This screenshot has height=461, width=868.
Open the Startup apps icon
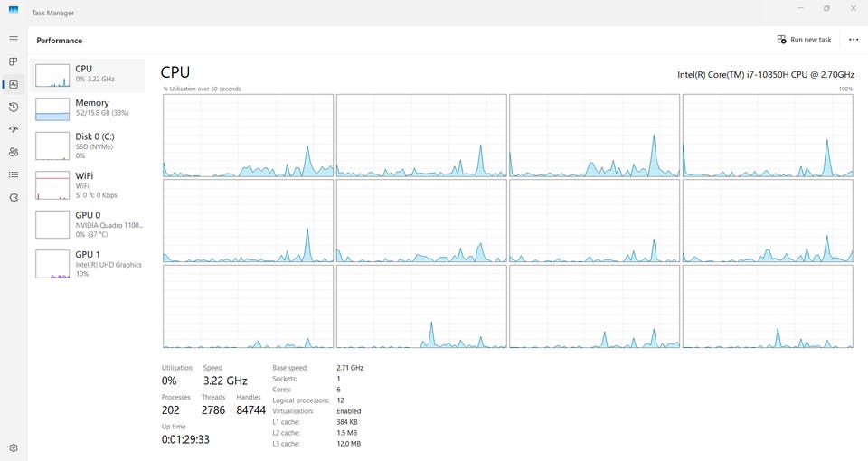(14, 129)
